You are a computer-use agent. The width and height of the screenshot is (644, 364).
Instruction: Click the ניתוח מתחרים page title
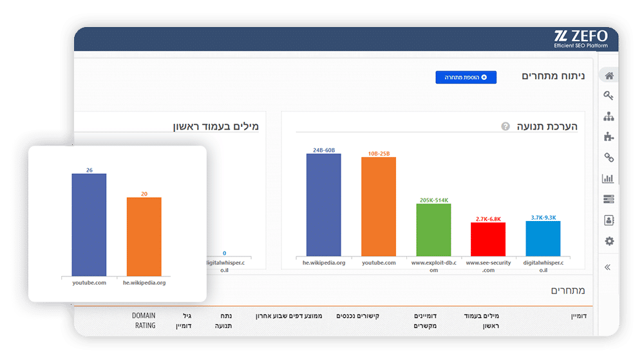553,76
